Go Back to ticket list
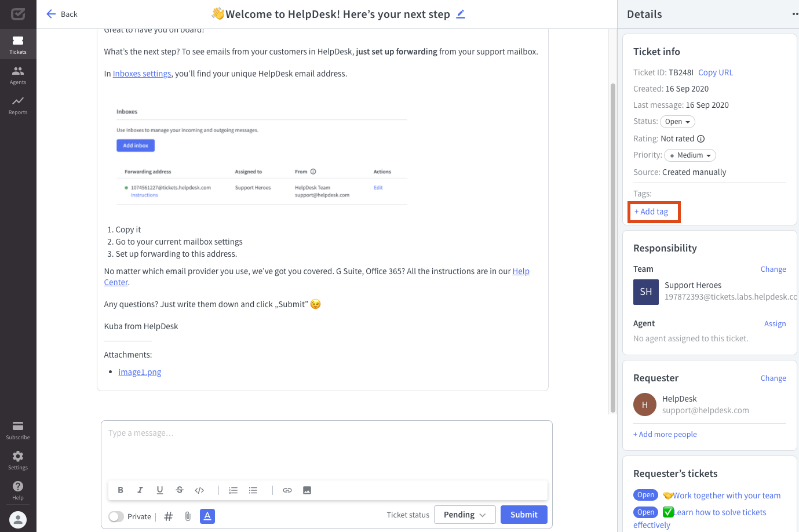The image size is (799, 532). coord(61,14)
